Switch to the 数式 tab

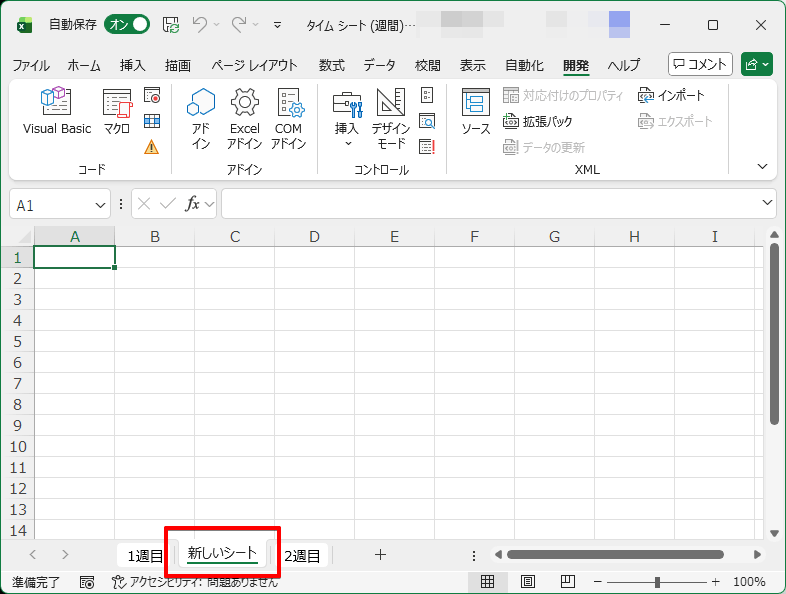pos(332,66)
